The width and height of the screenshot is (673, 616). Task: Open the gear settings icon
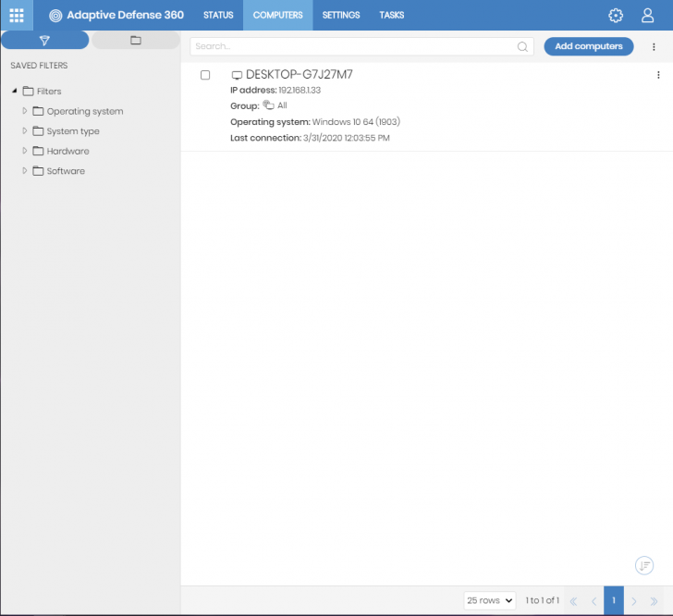(616, 15)
